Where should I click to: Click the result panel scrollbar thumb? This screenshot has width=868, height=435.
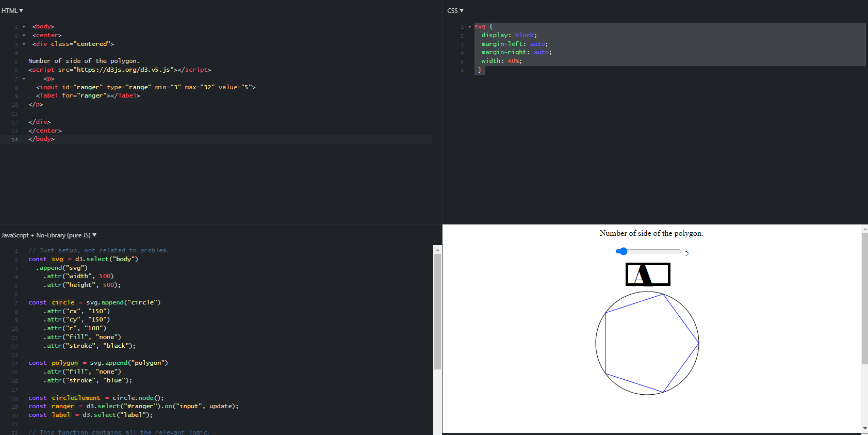(864, 299)
